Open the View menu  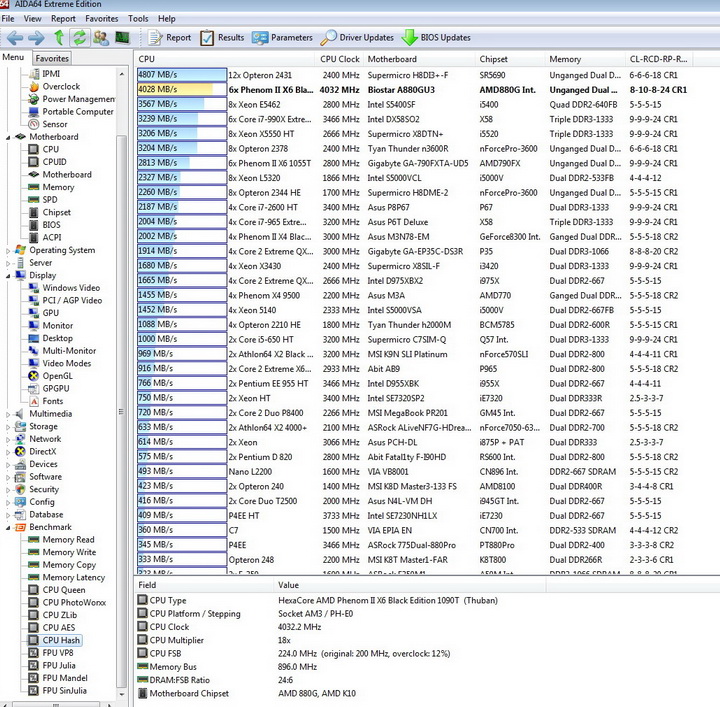[32, 19]
